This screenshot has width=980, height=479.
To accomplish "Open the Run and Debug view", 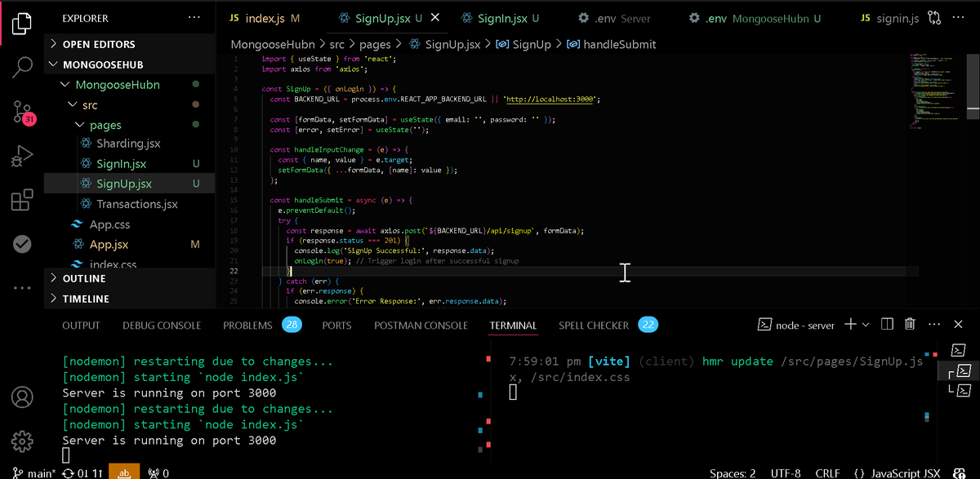I will pos(22,157).
